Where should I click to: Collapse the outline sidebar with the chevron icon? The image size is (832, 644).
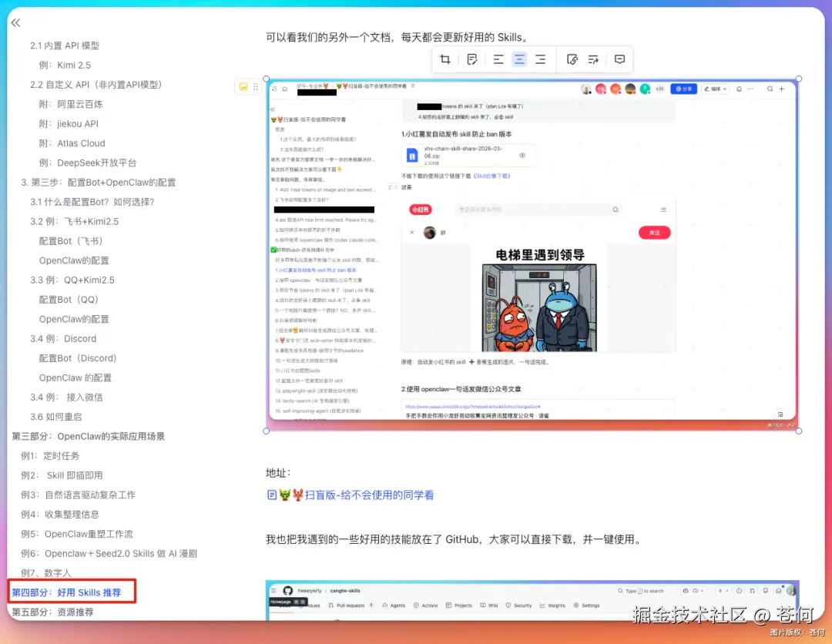(x=15, y=22)
